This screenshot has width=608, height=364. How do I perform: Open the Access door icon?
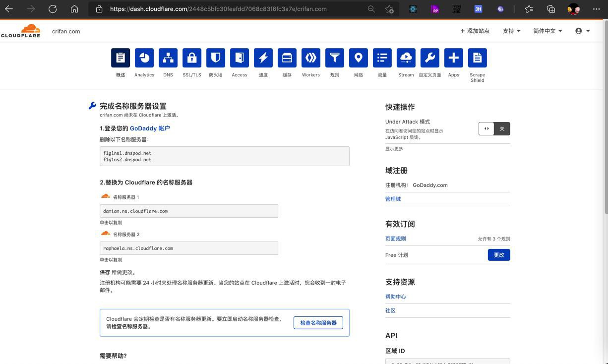(x=240, y=58)
